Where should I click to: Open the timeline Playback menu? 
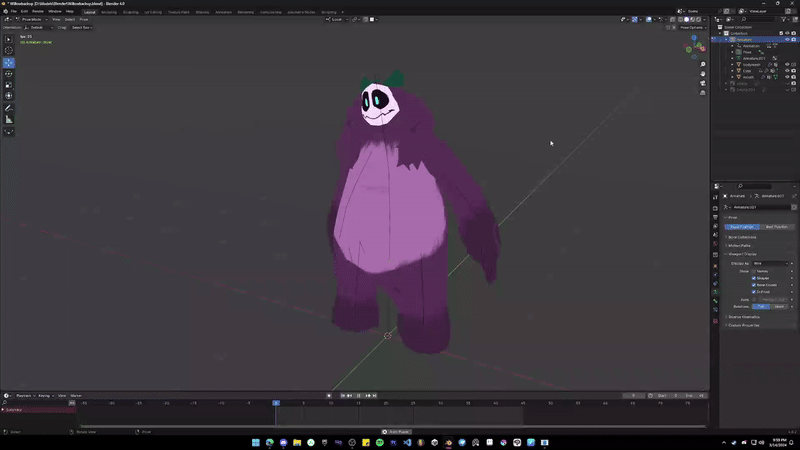(25, 395)
